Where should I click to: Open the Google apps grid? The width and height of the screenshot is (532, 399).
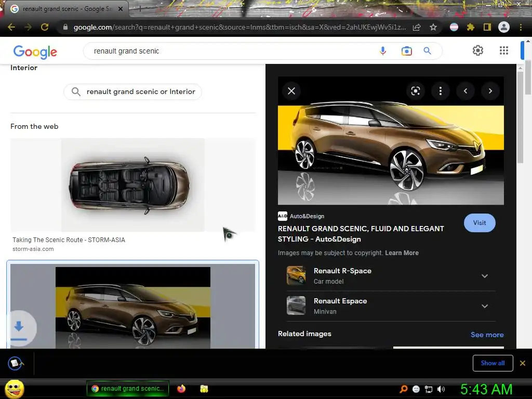pyautogui.click(x=504, y=50)
